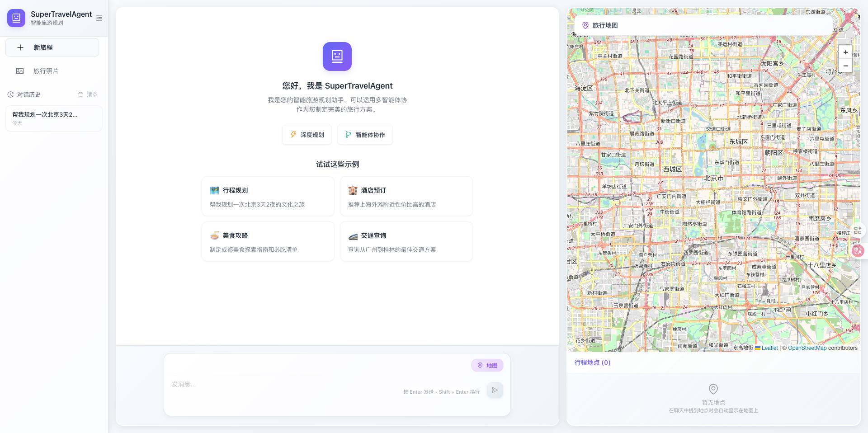Click the branch icon on 智能体协作 chip
The image size is (868, 433).
pos(349,135)
